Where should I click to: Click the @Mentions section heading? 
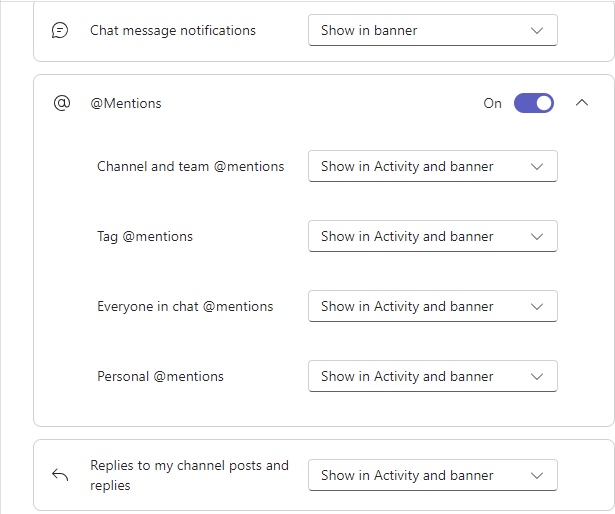[126, 103]
